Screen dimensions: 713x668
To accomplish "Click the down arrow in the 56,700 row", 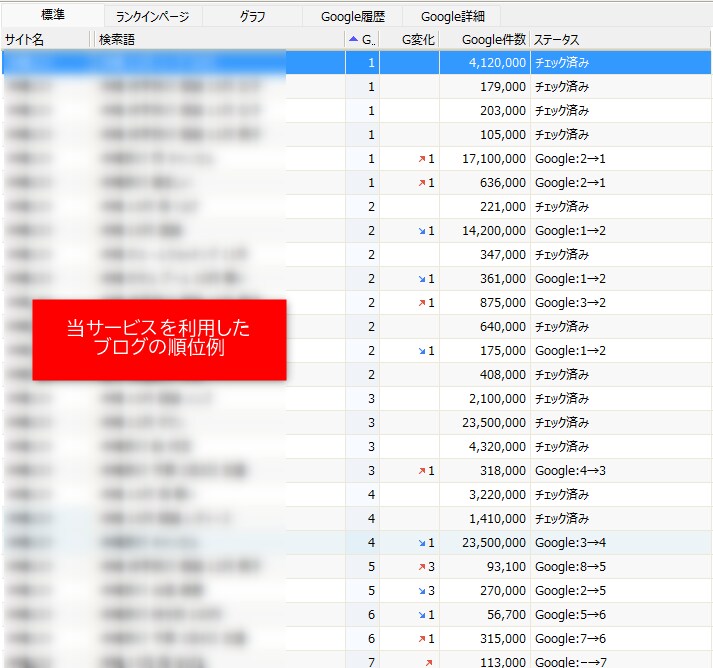I will pyautogui.click(x=422, y=615).
